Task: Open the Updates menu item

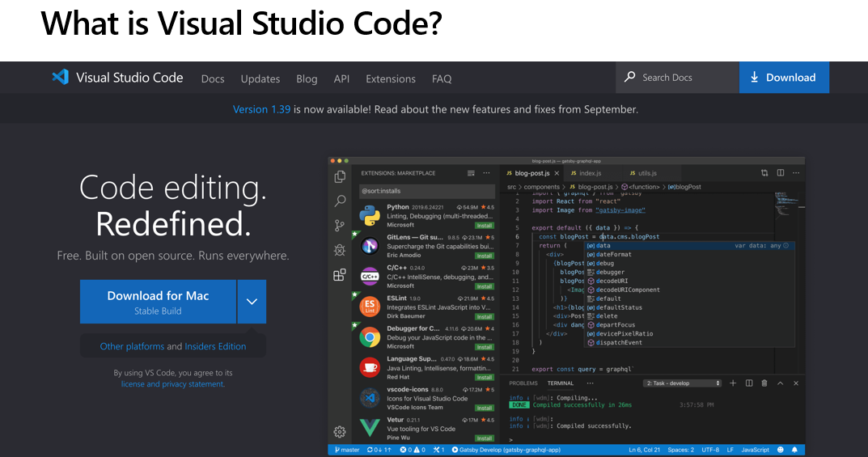Action: [x=260, y=78]
